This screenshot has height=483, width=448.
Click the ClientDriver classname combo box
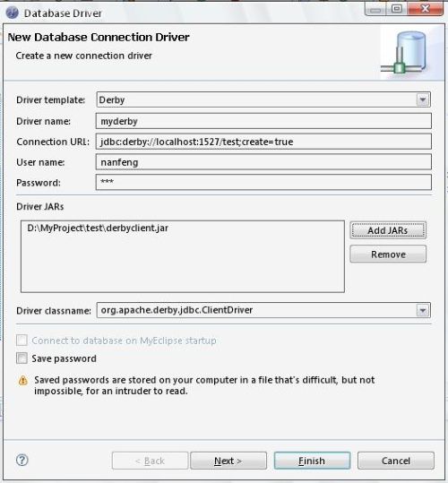263,310
